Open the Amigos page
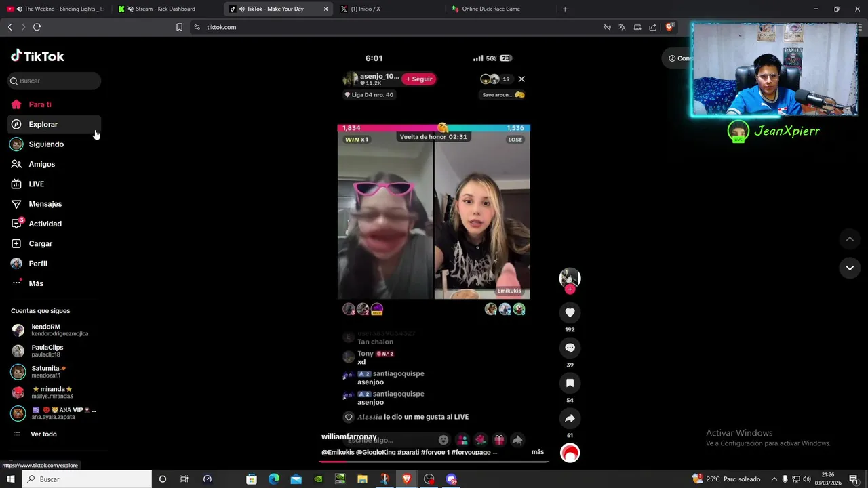This screenshot has width=868, height=488. 41,164
